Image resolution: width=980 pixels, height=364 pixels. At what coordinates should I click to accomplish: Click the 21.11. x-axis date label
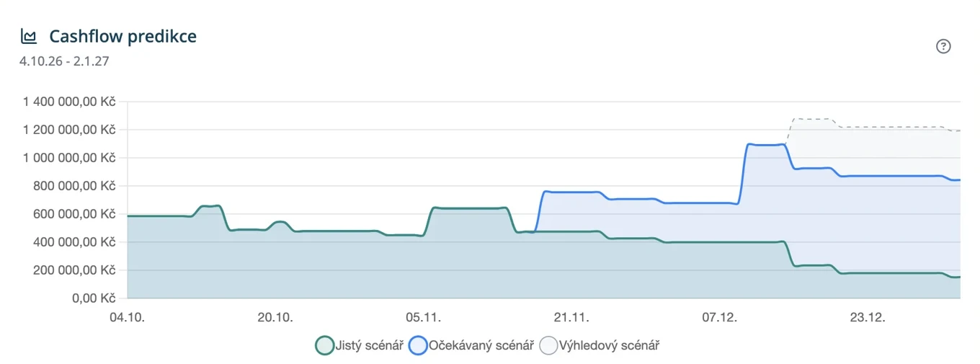pyautogui.click(x=571, y=317)
